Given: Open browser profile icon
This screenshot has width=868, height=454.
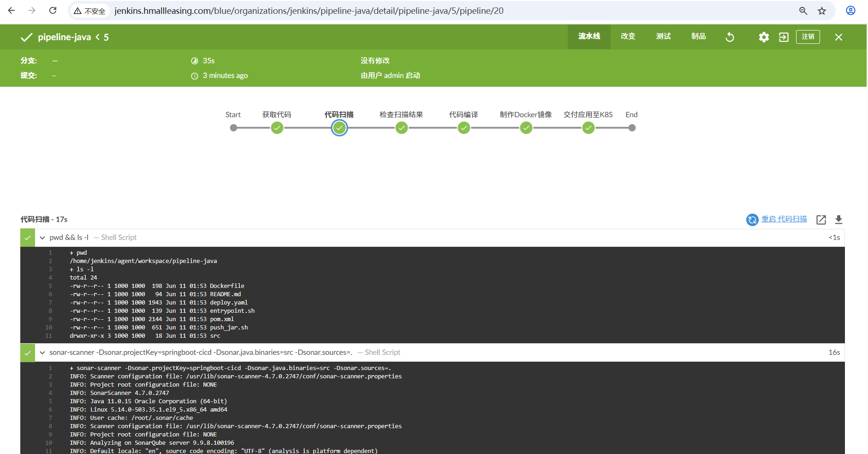Looking at the screenshot, I should click(x=850, y=11).
